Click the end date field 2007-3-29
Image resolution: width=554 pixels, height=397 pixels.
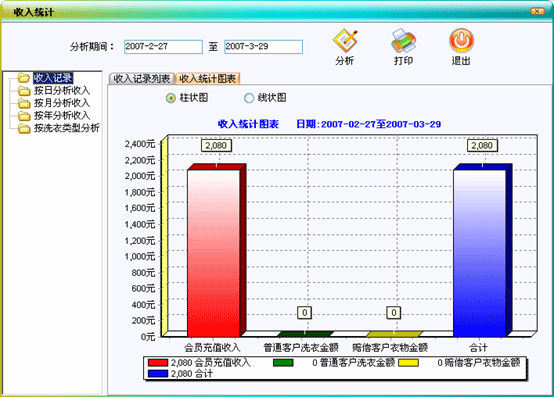(263, 47)
